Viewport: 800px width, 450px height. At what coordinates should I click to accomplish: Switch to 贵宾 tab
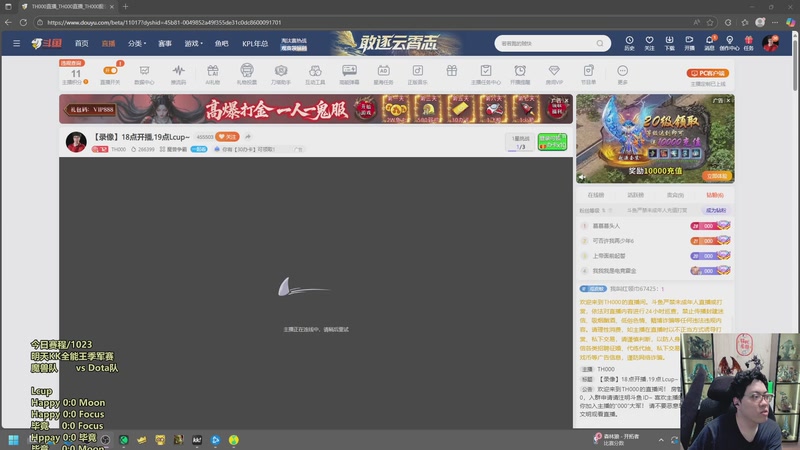coord(675,195)
